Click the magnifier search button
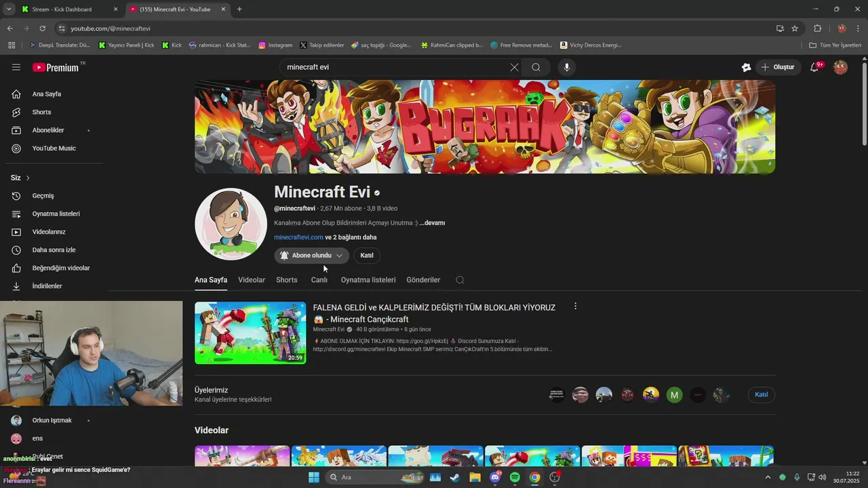The height and width of the screenshot is (488, 868). point(536,67)
